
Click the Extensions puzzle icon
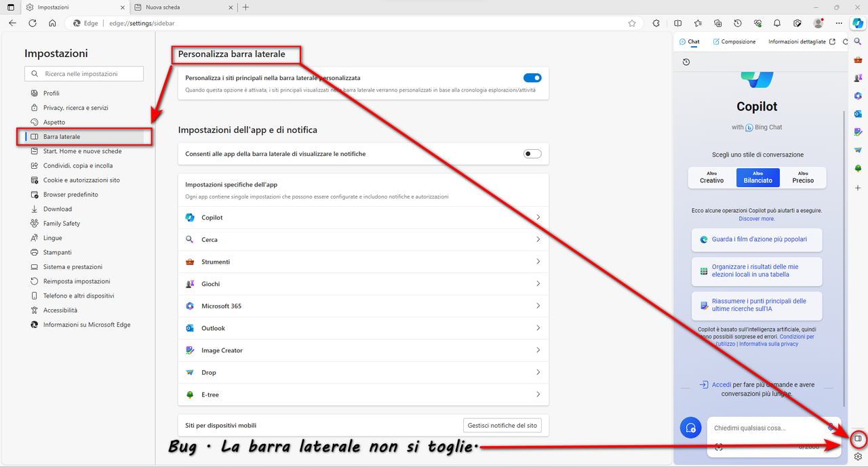(656, 22)
